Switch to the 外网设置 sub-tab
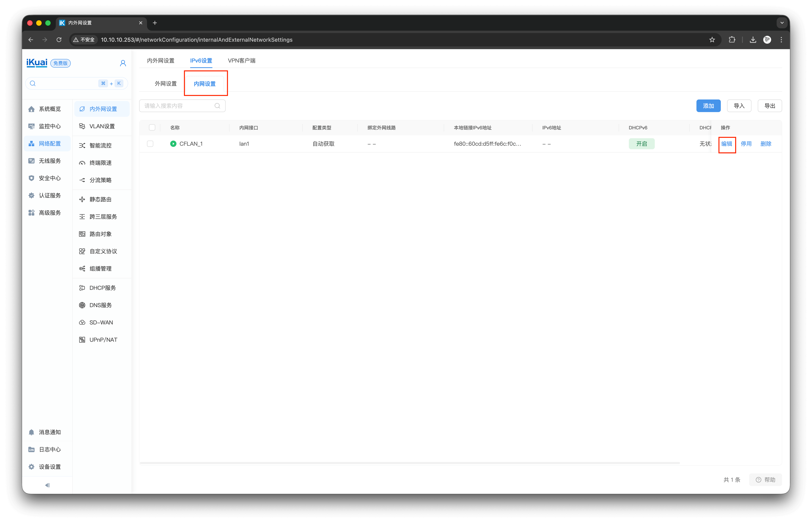 (166, 84)
